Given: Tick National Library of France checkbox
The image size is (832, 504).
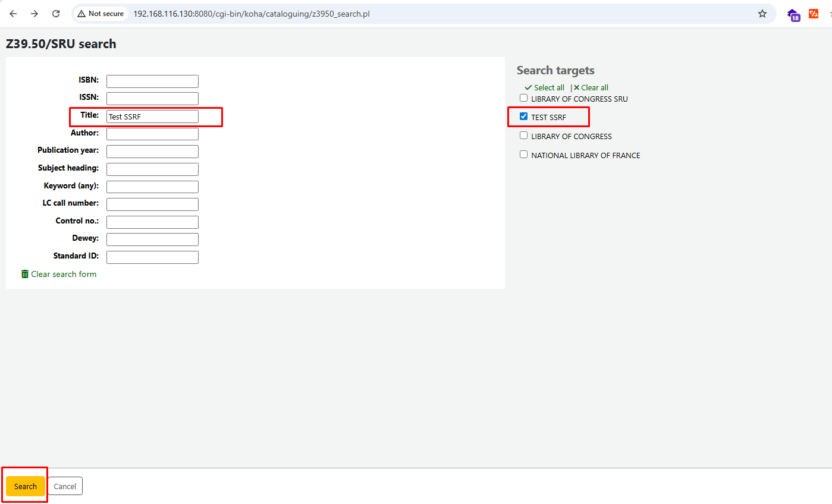Looking at the screenshot, I should tap(523, 155).
